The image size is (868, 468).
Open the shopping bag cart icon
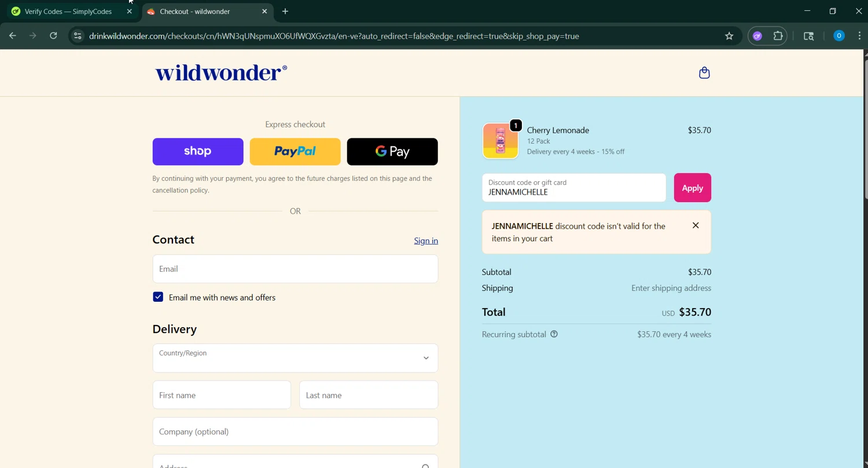(x=704, y=73)
